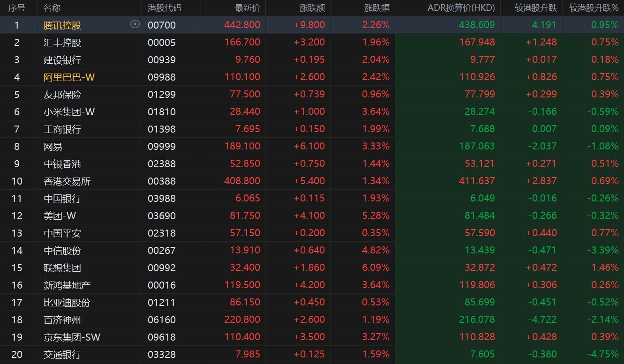Select the 建设银行 stock name

[62, 60]
